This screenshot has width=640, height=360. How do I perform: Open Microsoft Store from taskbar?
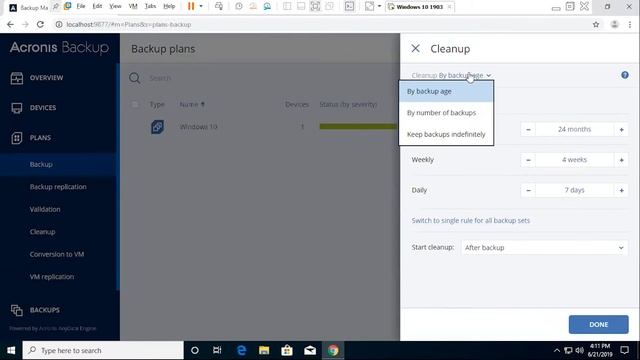(x=287, y=351)
